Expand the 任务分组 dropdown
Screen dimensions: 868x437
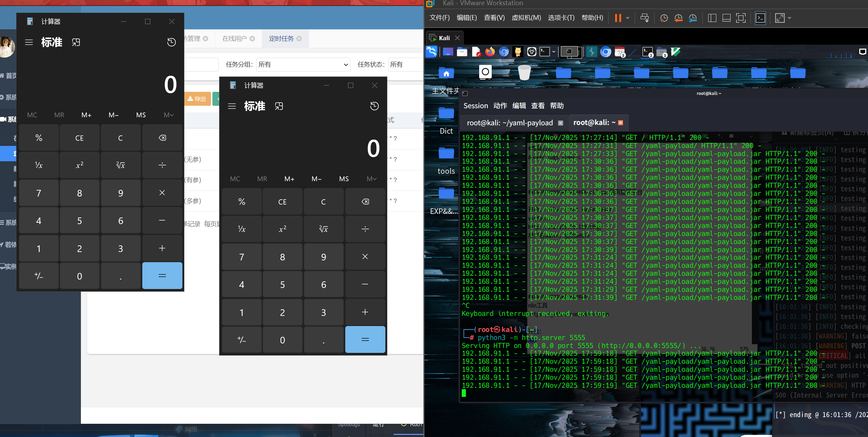point(303,65)
